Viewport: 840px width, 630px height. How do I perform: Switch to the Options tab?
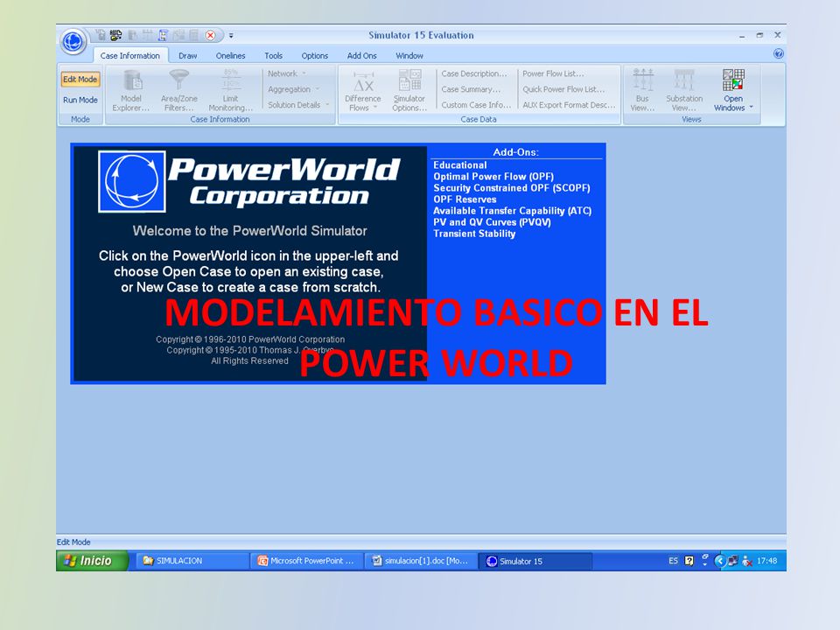coord(314,56)
